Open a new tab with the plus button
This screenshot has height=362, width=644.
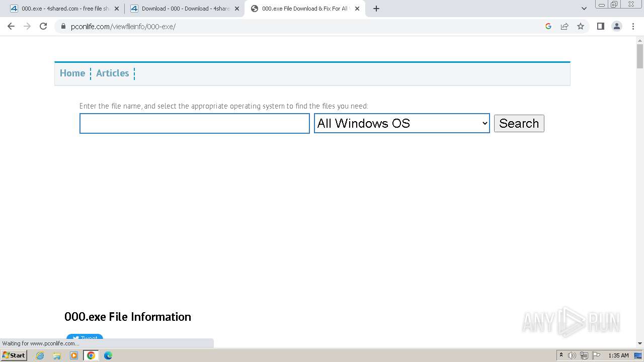376,9
